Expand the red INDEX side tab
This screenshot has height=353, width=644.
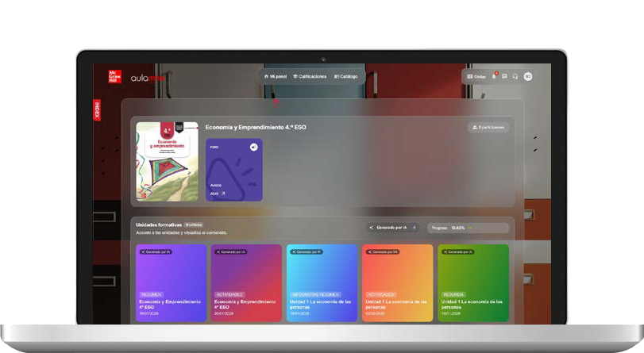pos(97,110)
